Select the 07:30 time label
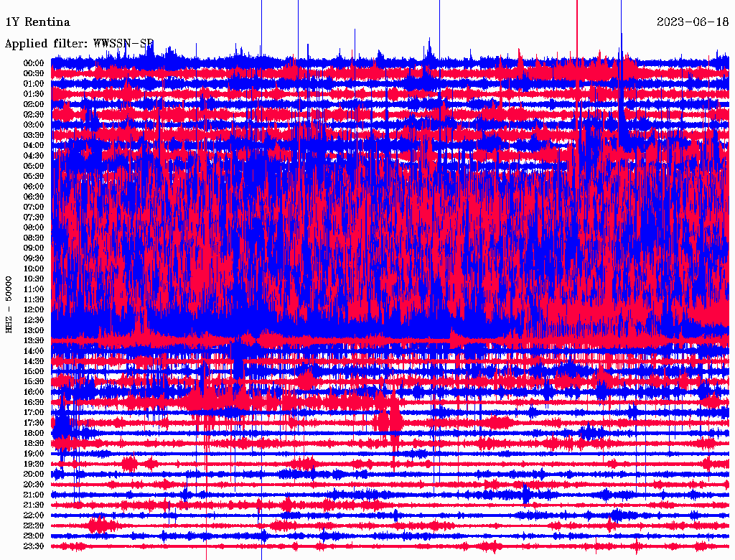The height and width of the screenshot is (560, 735). (34, 218)
